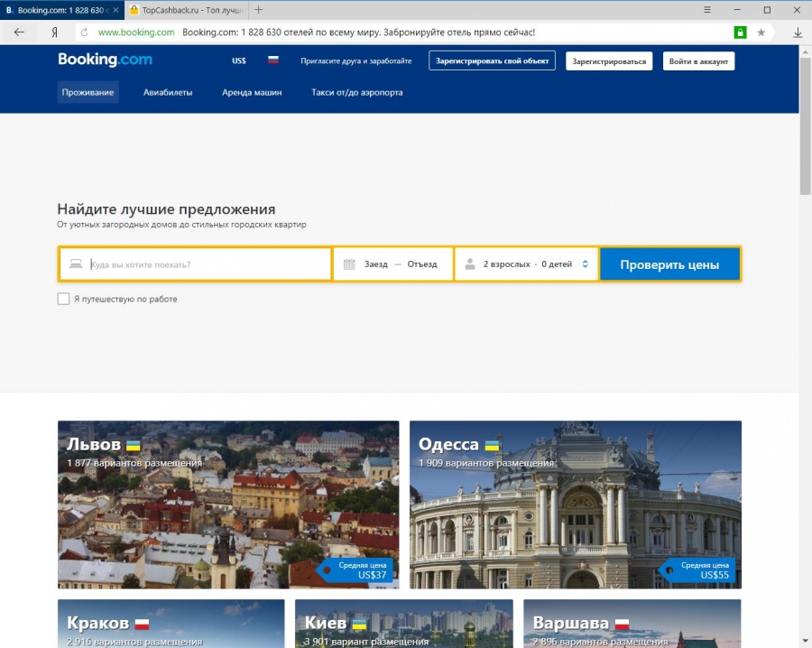
Task: Click the Ukrainian flag next to Одесса
Action: 492,445
